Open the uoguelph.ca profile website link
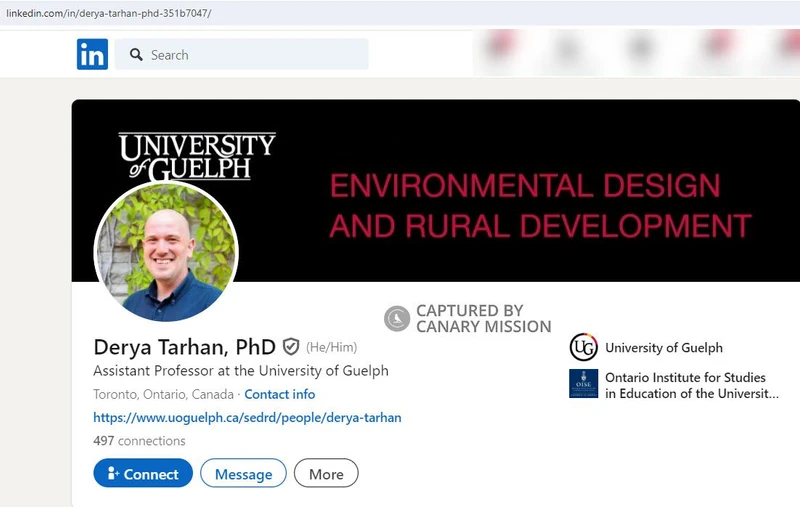This screenshot has width=800, height=507. (247, 417)
